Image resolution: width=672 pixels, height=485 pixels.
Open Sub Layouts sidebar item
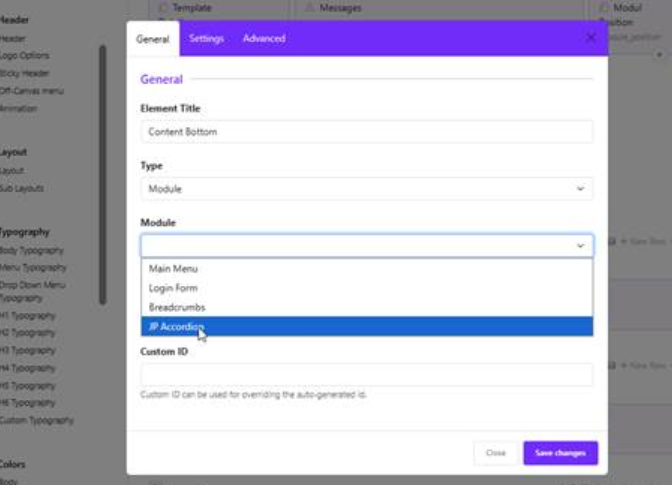tap(22, 189)
